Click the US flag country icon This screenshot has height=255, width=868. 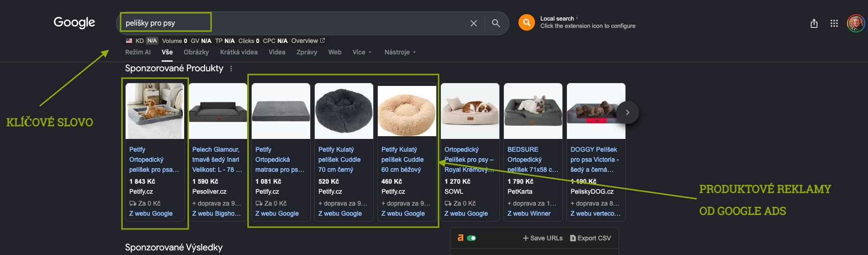click(129, 41)
